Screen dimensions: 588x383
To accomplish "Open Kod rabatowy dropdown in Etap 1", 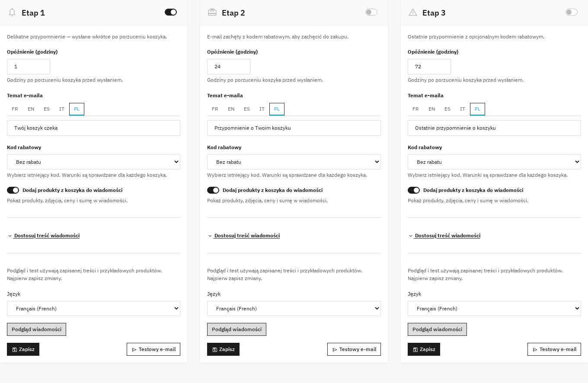I will [x=93, y=162].
